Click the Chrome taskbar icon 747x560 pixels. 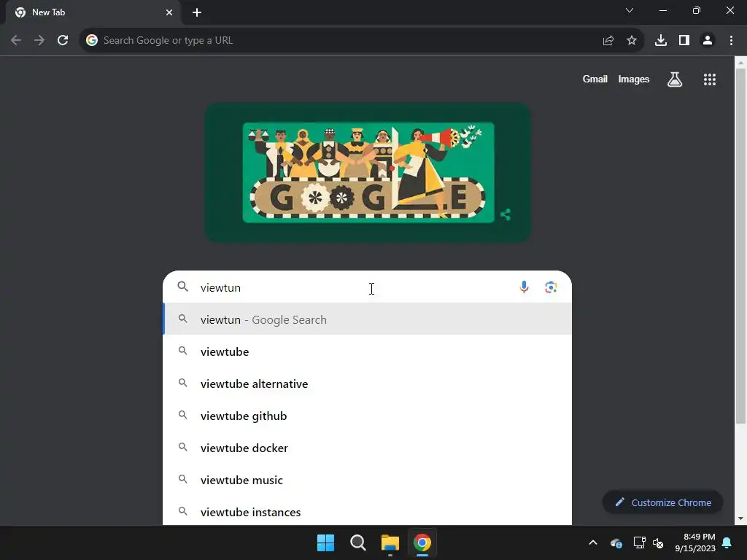click(422, 542)
